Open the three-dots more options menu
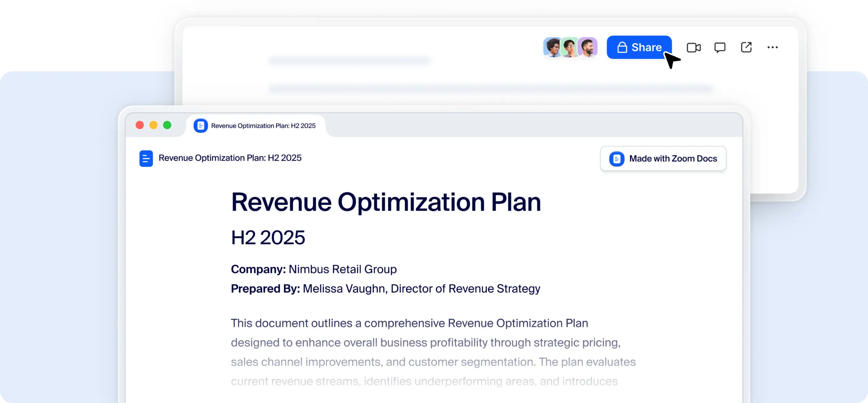Viewport: 868px width, 403px height. pos(772,47)
